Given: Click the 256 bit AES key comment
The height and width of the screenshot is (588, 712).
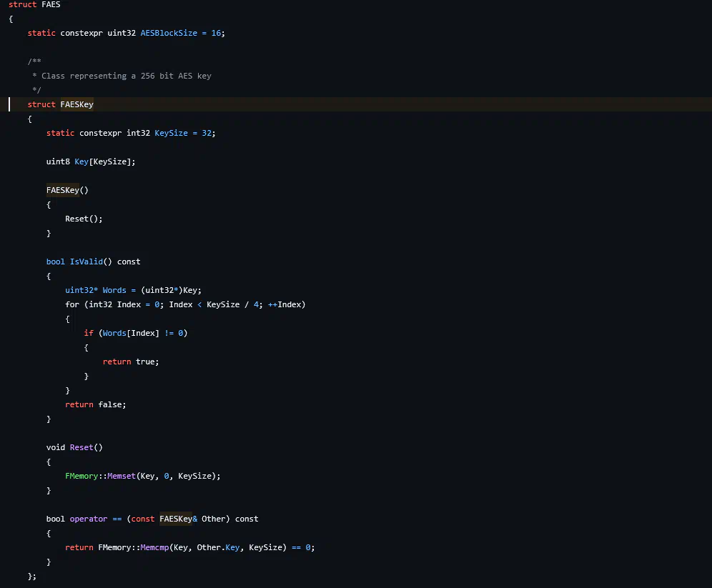Looking at the screenshot, I should (x=126, y=76).
